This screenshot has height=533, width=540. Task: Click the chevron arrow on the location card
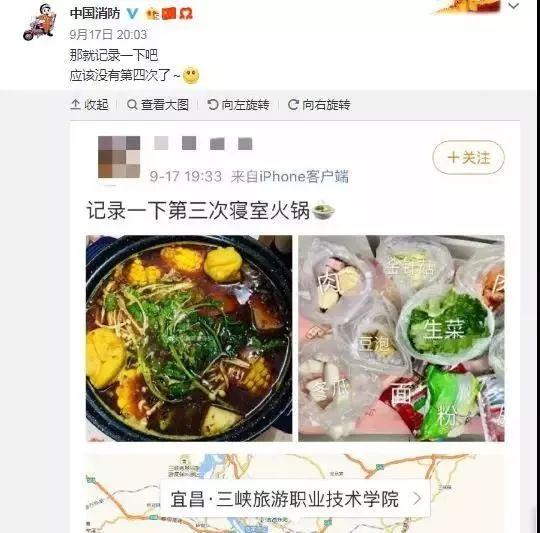click(x=417, y=498)
